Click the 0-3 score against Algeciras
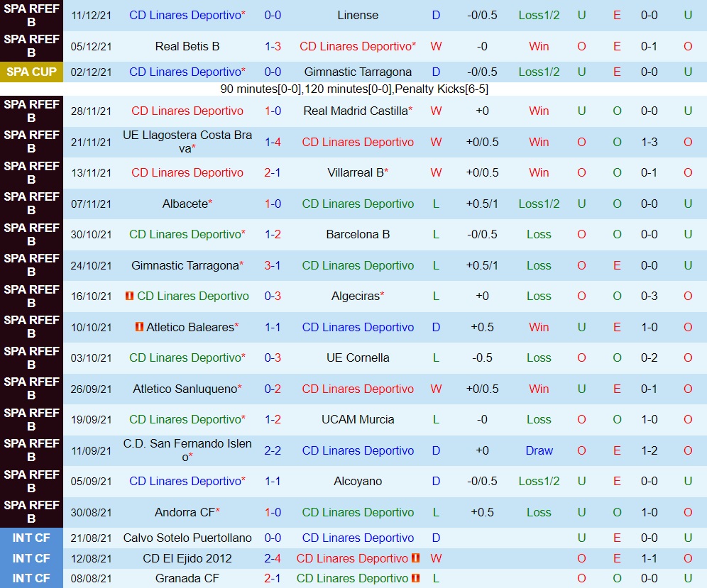 click(273, 296)
